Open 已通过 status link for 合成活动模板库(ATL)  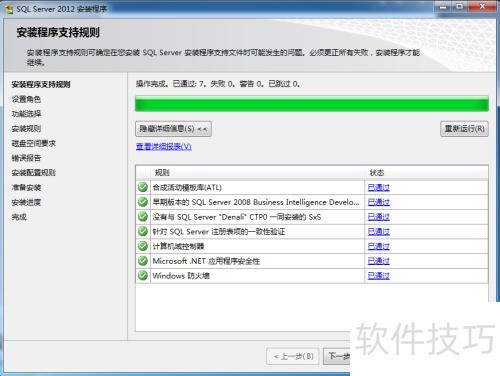pos(379,187)
